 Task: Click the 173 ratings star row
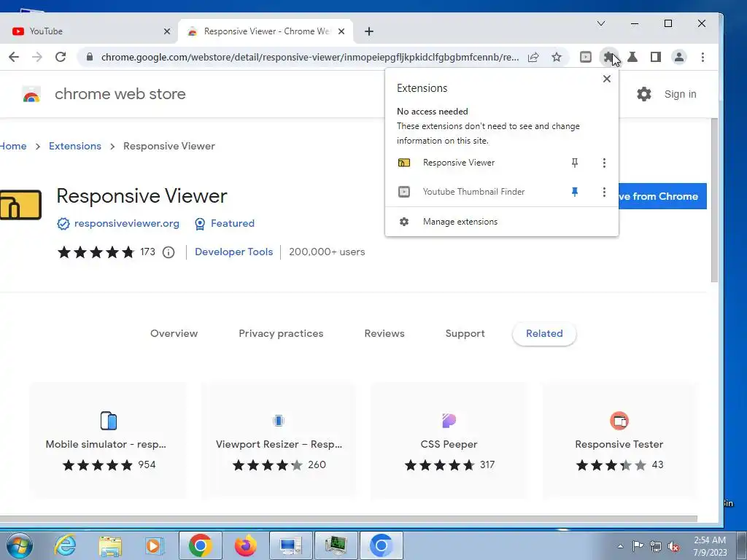96,252
